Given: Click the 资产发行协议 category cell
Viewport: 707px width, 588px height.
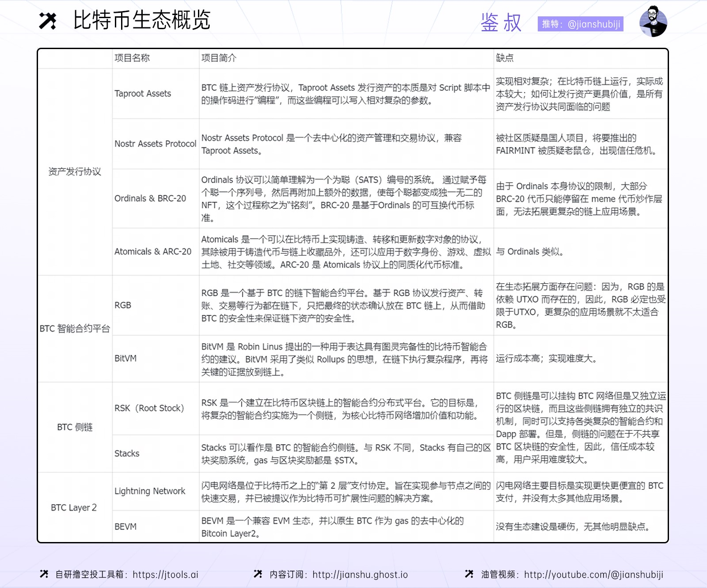Looking at the screenshot, I should tap(75, 172).
